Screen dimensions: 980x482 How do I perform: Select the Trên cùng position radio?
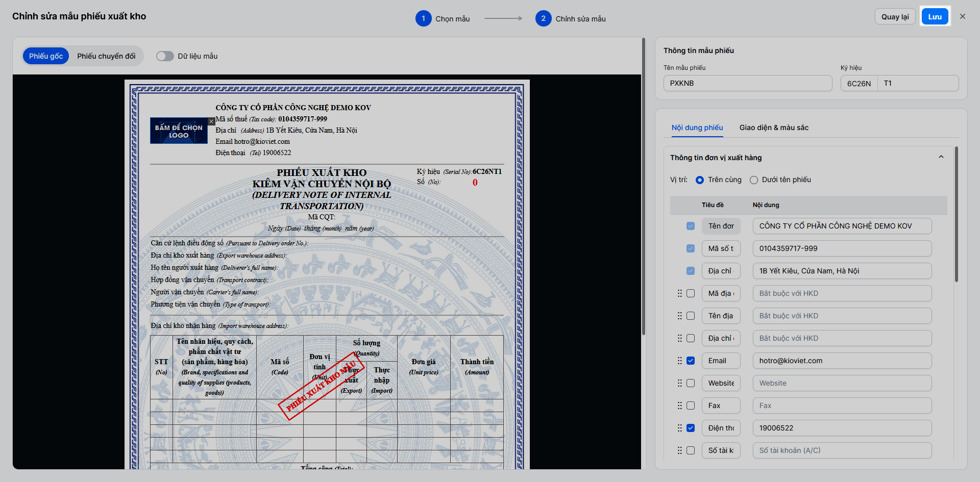click(x=700, y=180)
